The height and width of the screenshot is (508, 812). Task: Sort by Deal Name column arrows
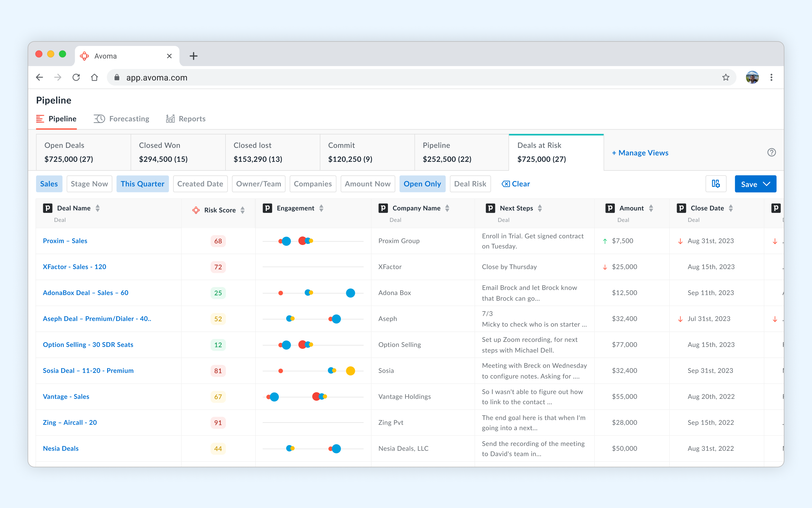[x=98, y=208]
